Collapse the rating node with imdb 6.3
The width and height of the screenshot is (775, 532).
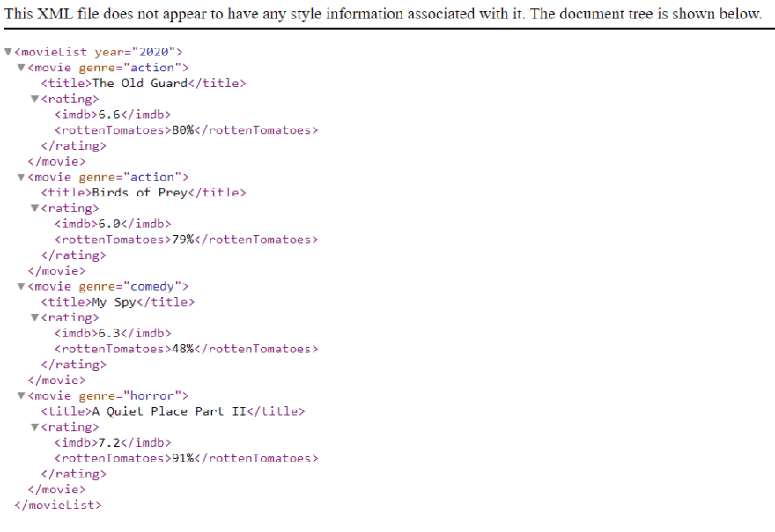[x=34, y=317]
